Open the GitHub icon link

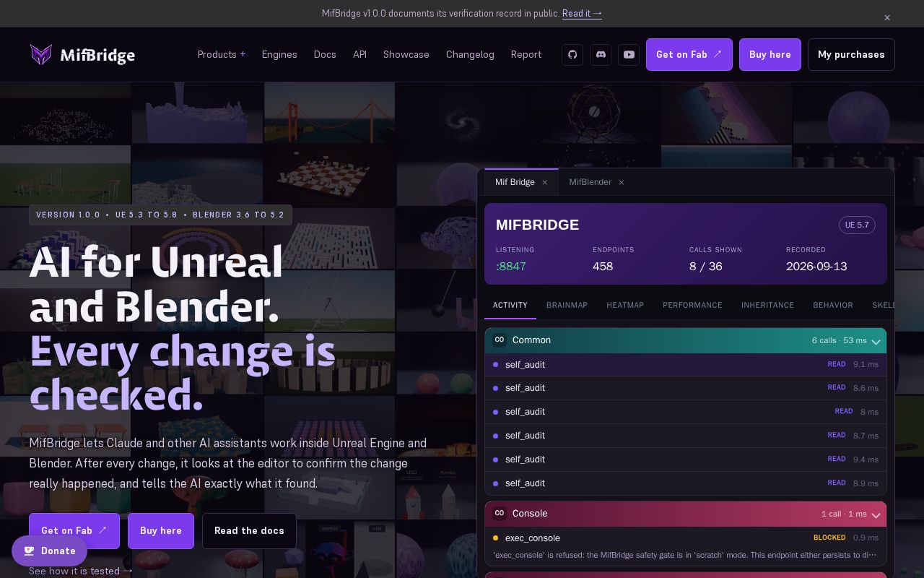click(x=572, y=55)
